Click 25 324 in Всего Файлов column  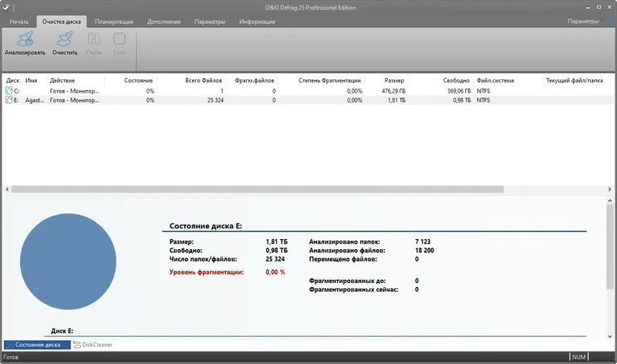[x=215, y=100]
